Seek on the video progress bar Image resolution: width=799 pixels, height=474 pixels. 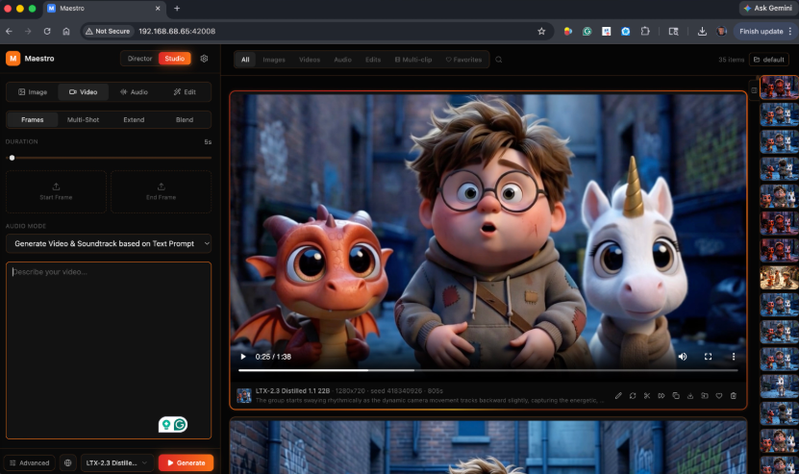coord(488,370)
